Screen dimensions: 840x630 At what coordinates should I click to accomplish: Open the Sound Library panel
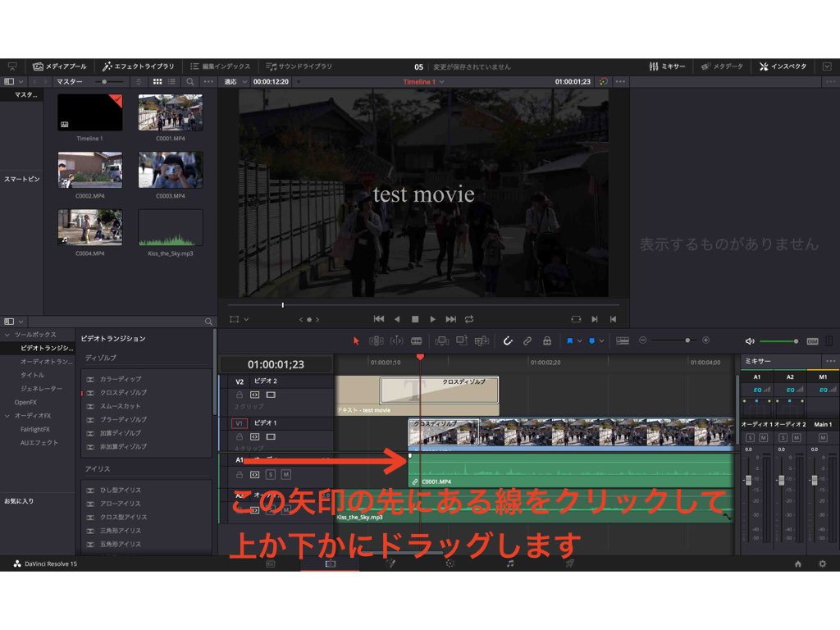pos(299,66)
